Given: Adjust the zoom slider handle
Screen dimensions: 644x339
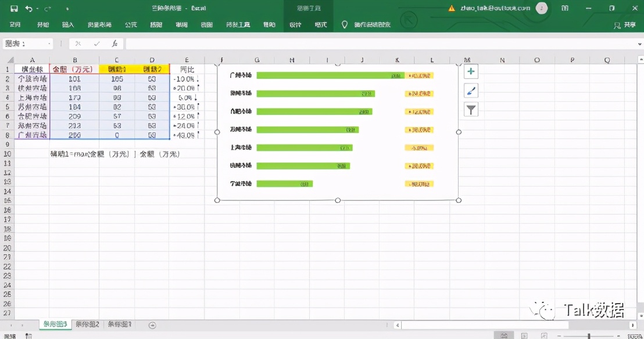Looking at the screenshot, I should pyautogui.click(x=589, y=336).
